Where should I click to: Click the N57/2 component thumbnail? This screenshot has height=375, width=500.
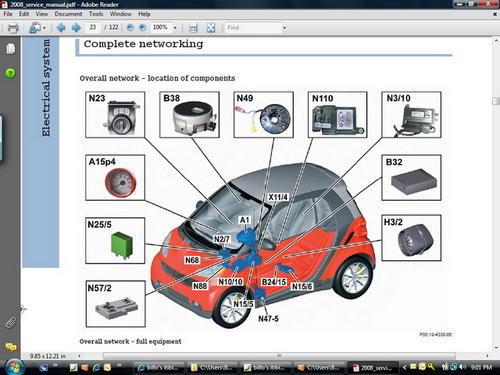click(x=116, y=304)
